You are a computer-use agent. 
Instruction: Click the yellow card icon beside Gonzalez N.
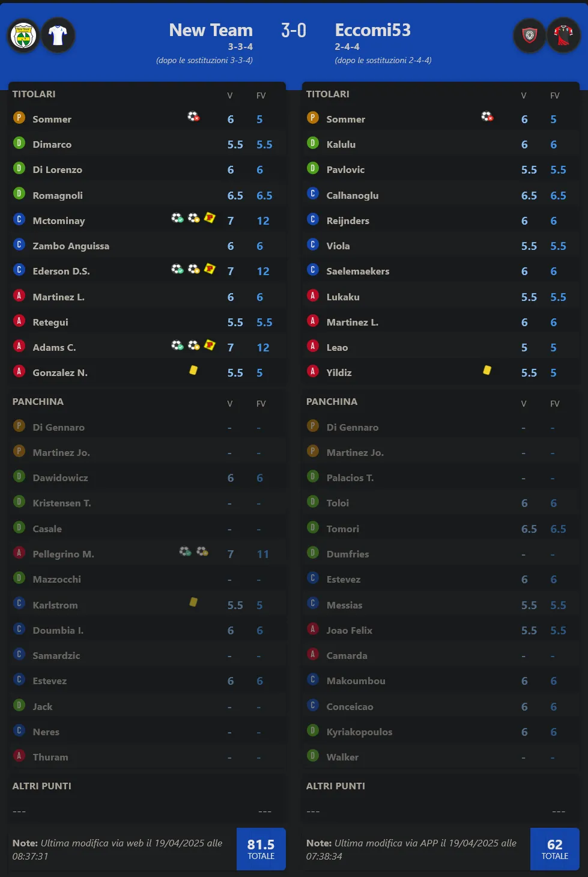193,371
